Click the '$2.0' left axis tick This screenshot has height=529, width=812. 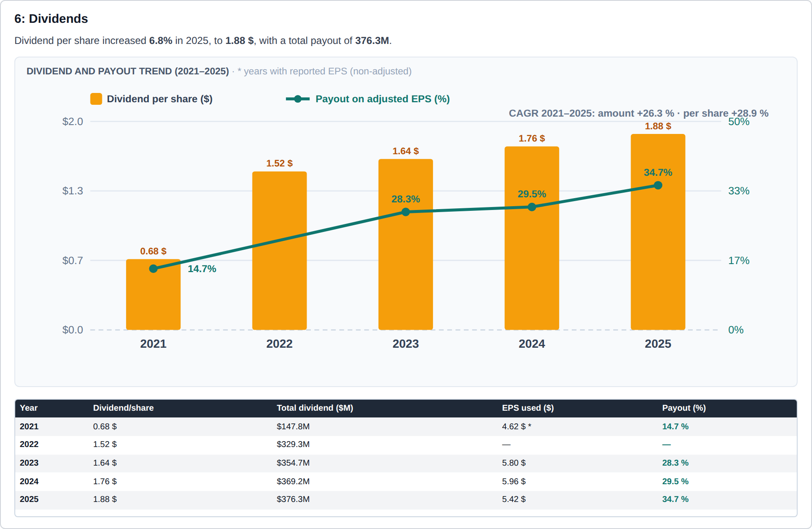[73, 122]
